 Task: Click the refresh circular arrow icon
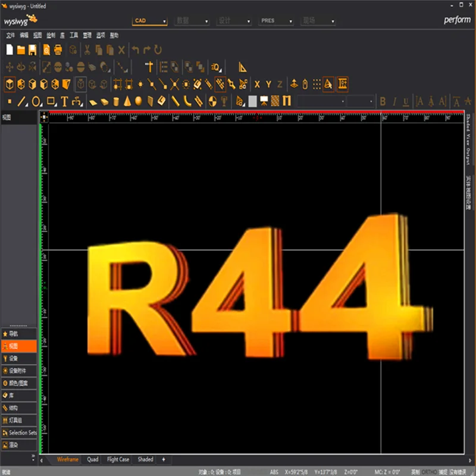(158, 50)
